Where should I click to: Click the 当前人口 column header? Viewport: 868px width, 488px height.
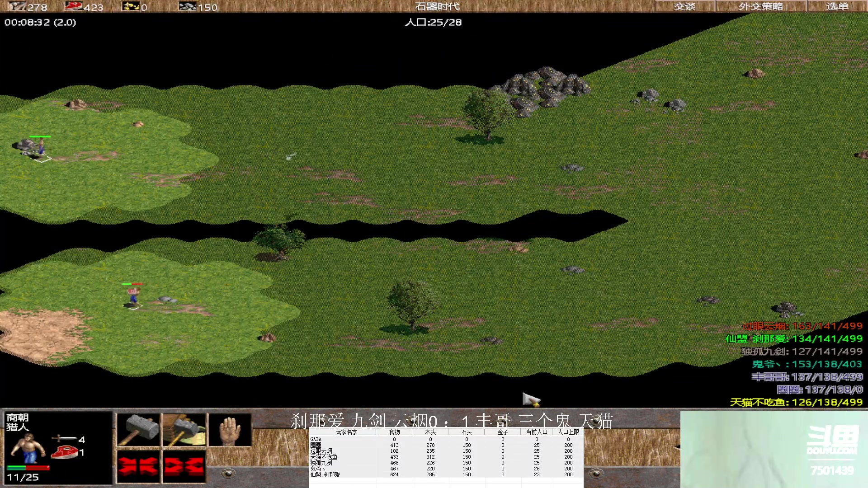(x=537, y=432)
